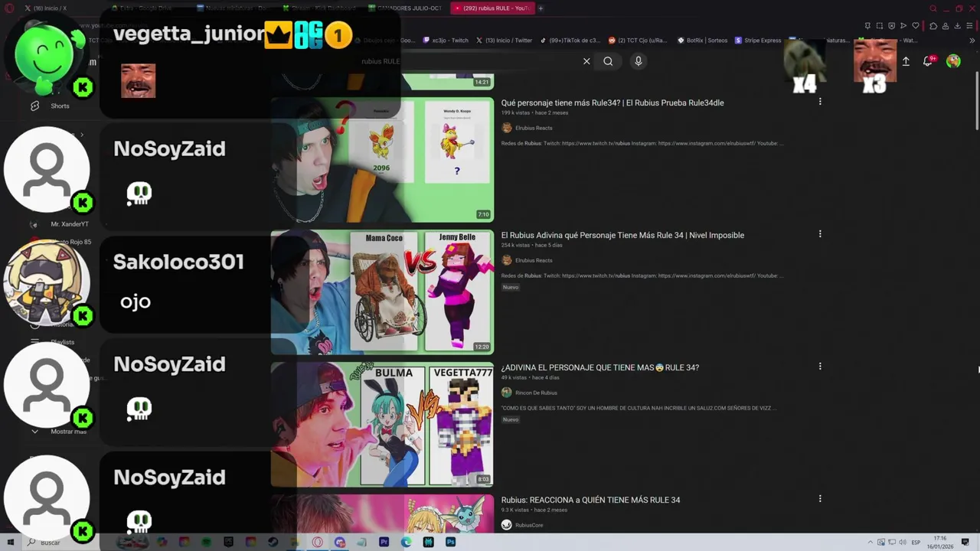The height and width of the screenshot is (551, 980).
Task: Open a new browser tab with plus
Action: (x=541, y=8)
